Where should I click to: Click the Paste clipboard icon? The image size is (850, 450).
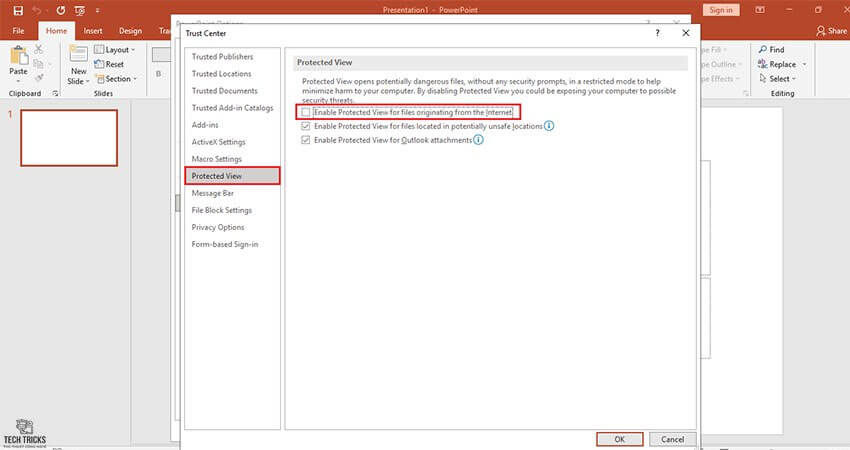18,56
